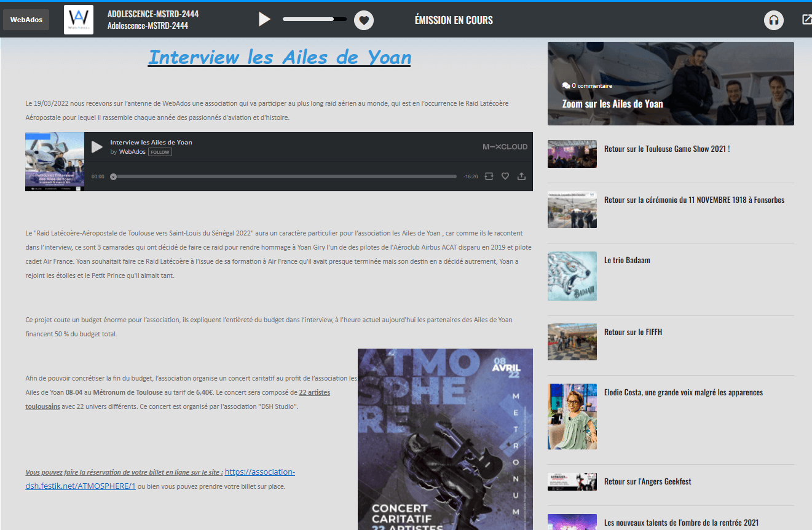This screenshot has width=812, height=530.
Task: Click the headphones icon in top bar
Action: 774,20
